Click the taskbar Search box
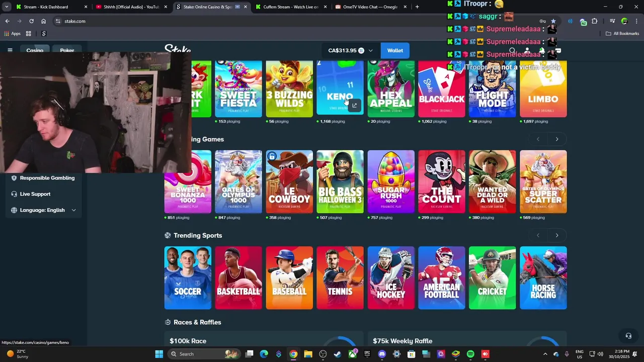Viewport: 644px width, 362px height. (x=204, y=354)
